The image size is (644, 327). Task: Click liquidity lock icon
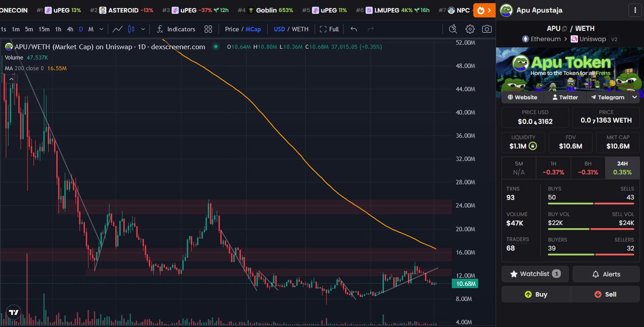pyautogui.click(x=532, y=146)
